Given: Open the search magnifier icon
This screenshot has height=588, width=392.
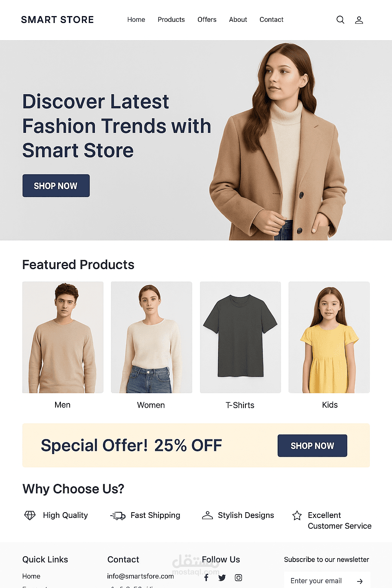Looking at the screenshot, I should [x=340, y=20].
